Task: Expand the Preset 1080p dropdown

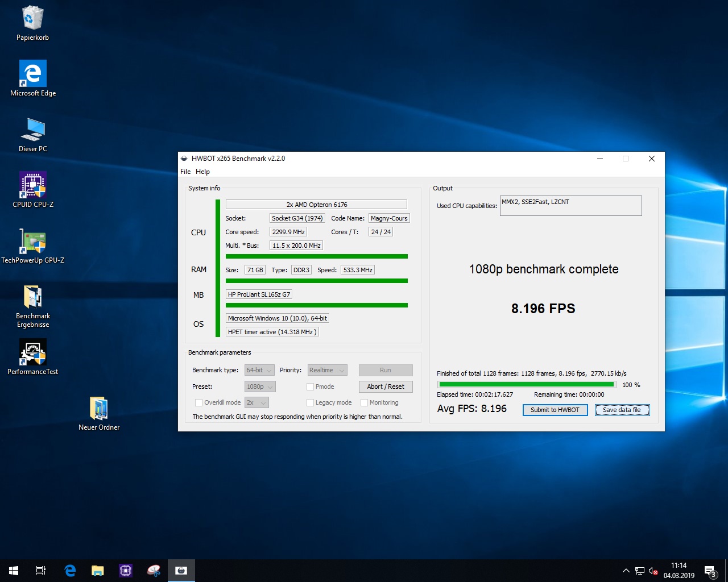Action: click(x=260, y=386)
